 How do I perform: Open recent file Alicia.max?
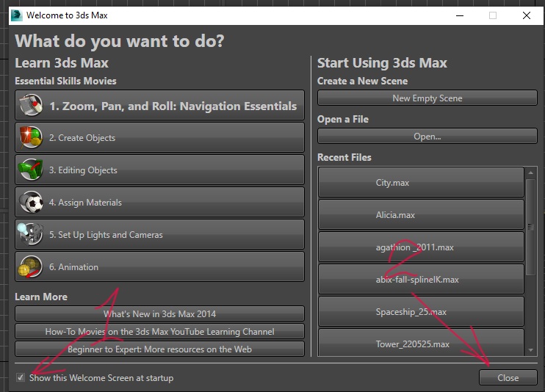coord(421,215)
